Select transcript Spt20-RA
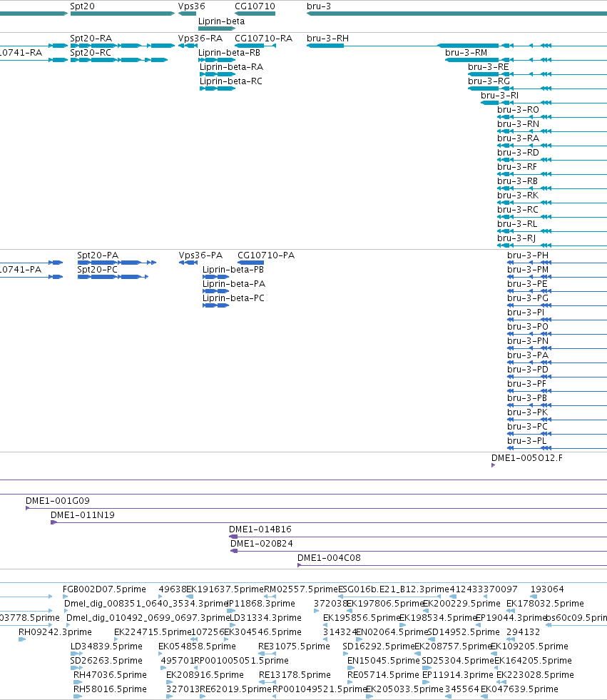The image size is (607, 700). (x=91, y=39)
